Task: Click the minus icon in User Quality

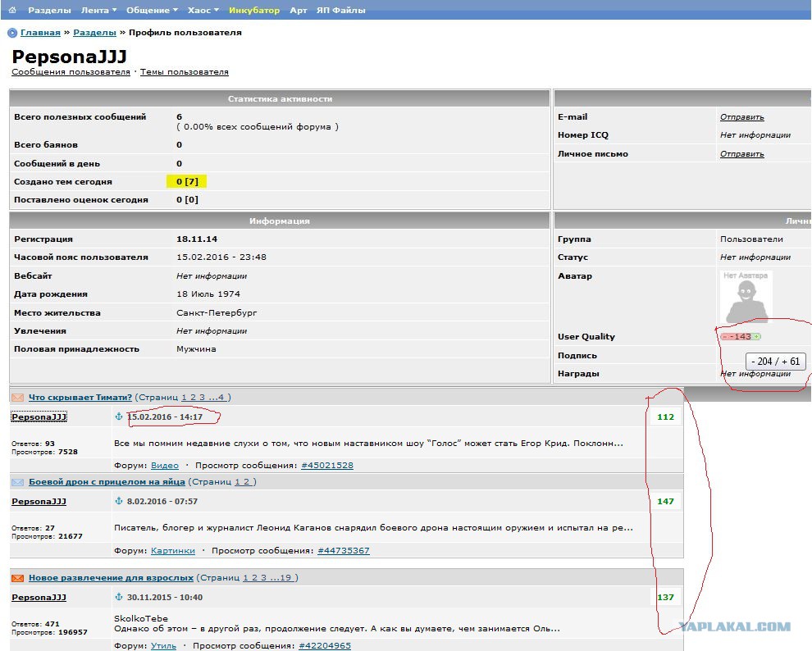Action: [x=724, y=337]
